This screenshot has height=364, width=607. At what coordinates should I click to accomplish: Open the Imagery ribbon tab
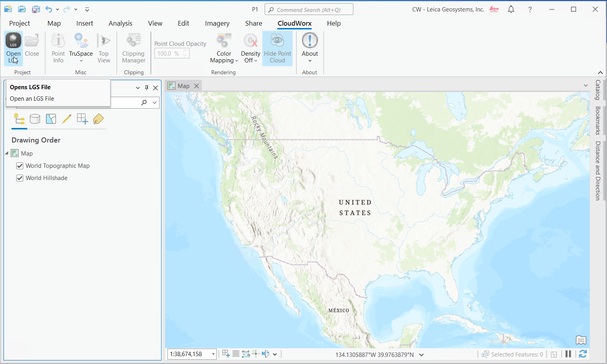point(217,23)
